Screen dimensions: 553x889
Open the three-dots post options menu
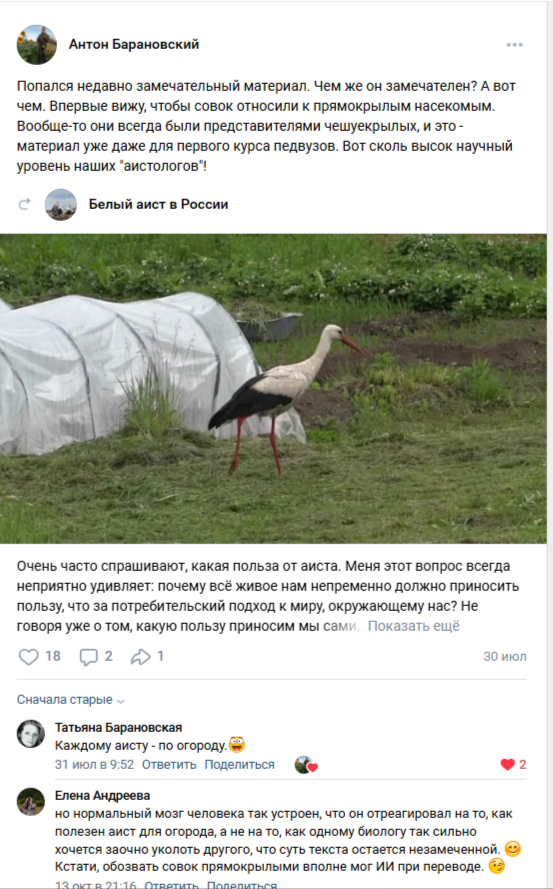point(514,45)
